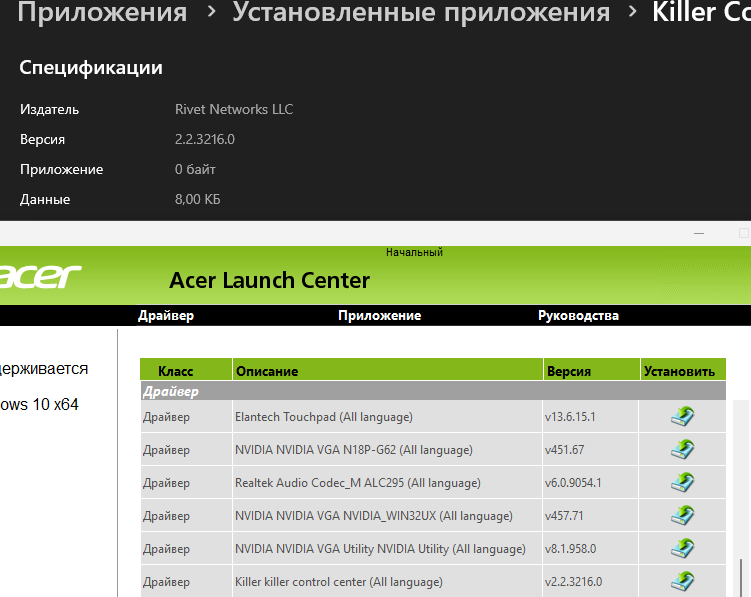This screenshot has width=751, height=597.
Task: Open the Драйвер tab in Acer Launch Center
Action: click(166, 315)
